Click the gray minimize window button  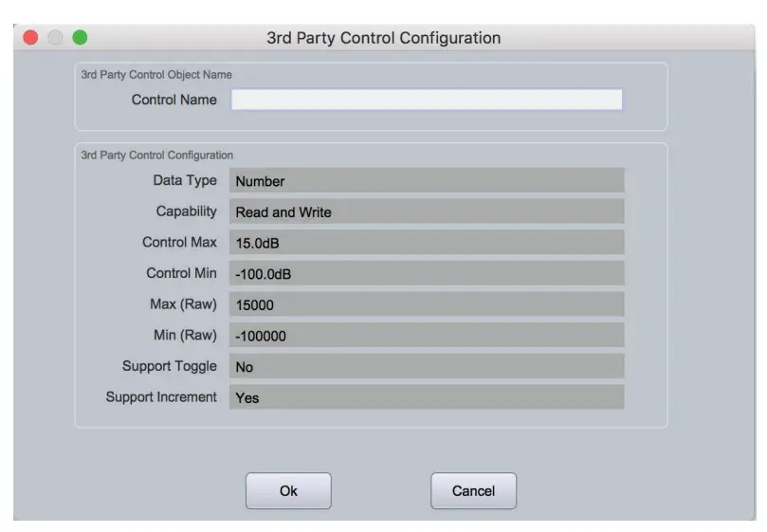[x=55, y=38]
